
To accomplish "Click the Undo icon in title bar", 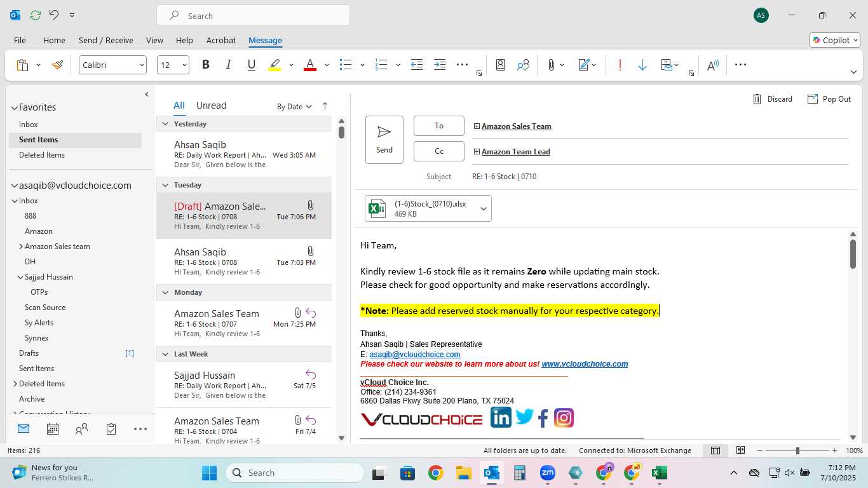I will 53,15.
